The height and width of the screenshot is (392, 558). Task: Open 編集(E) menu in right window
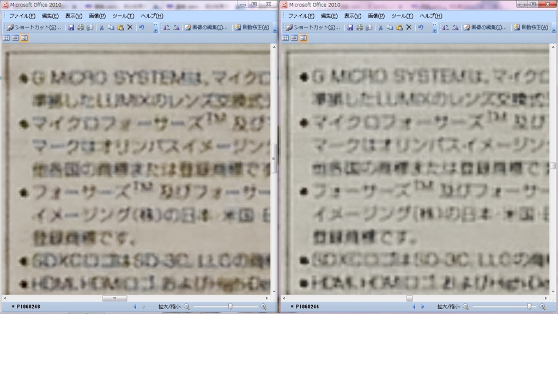[x=329, y=16]
